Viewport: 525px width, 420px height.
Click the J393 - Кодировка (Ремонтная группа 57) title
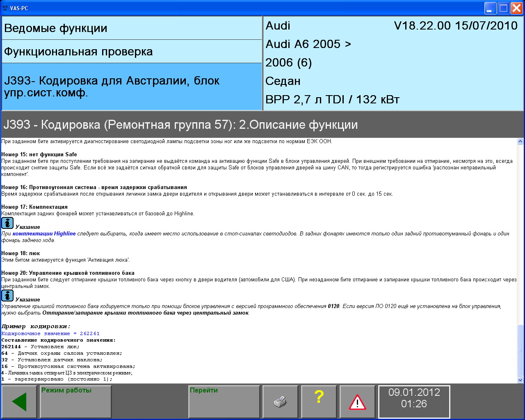coord(180,125)
